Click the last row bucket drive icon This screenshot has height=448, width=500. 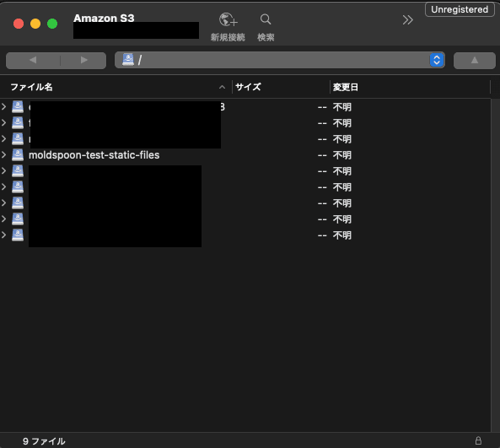(18, 235)
